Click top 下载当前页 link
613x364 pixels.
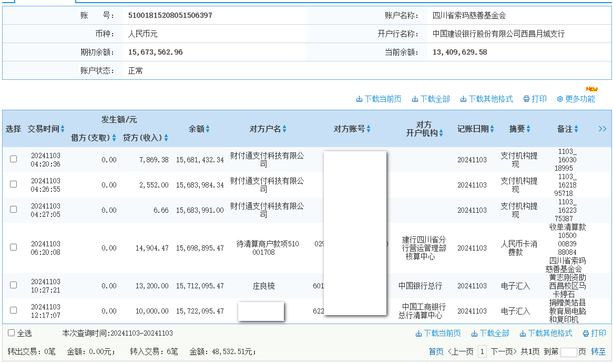point(383,99)
